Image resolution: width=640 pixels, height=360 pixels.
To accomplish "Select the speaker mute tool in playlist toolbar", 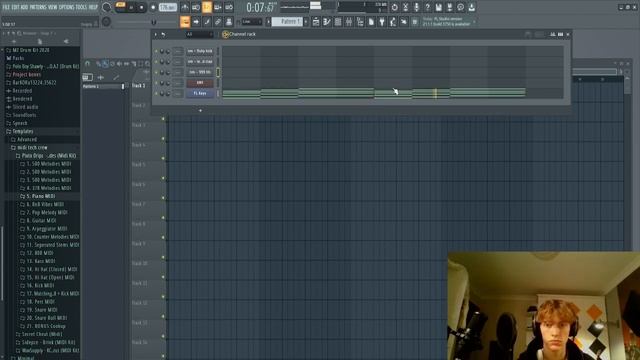I will pyautogui.click(x=119, y=64).
